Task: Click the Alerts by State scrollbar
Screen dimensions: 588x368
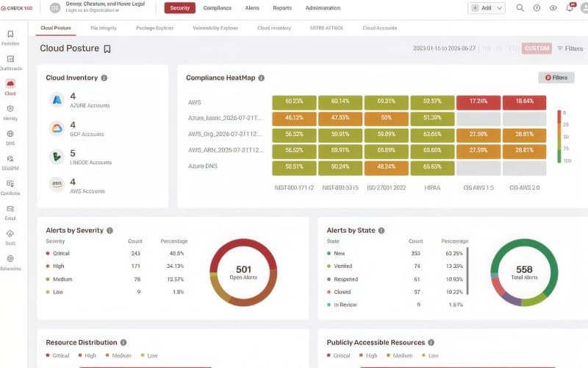Action: (467, 271)
